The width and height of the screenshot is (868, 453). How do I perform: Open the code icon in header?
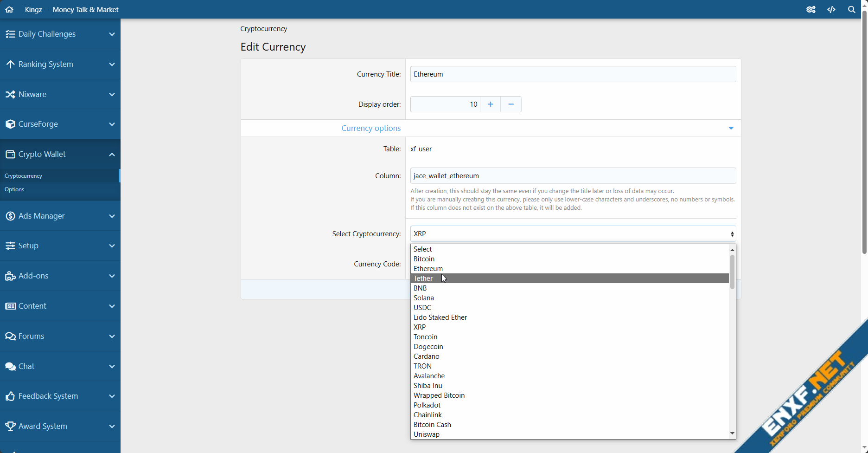coord(831,9)
